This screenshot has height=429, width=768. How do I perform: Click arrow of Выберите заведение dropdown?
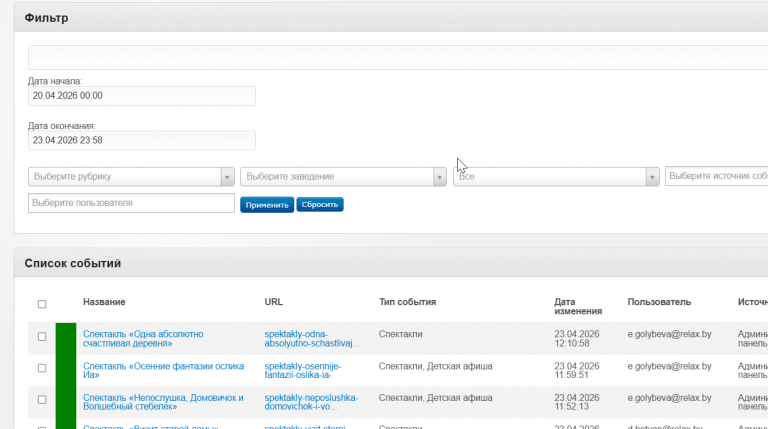[x=439, y=177]
